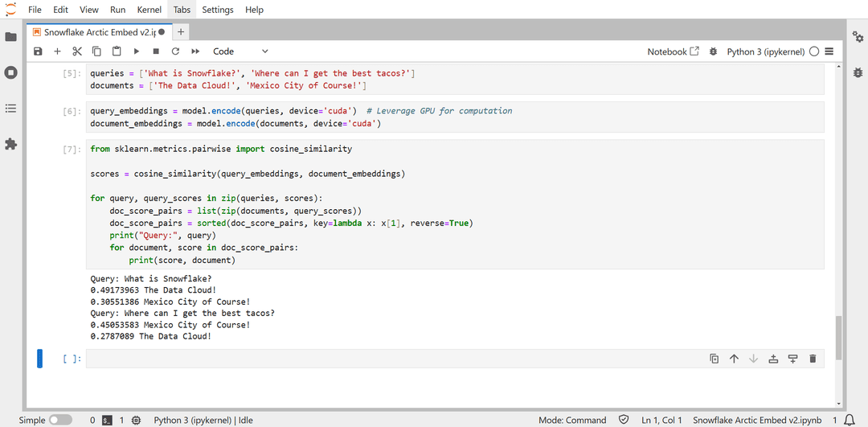Click the Python 3 (ipykernel) kernel selector
Viewport: 868px width, 427px height.
tap(766, 51)
